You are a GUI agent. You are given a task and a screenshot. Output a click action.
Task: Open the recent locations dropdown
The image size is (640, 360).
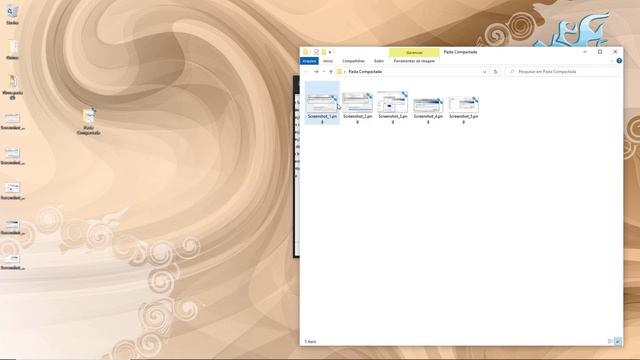(x=324, y=72)
